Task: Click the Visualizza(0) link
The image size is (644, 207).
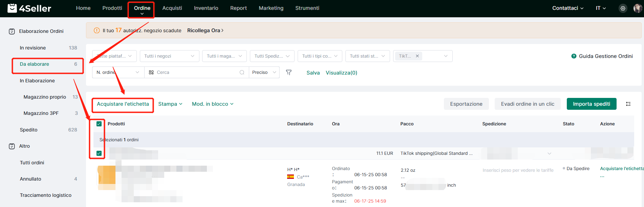Action: tap(341, 73)
